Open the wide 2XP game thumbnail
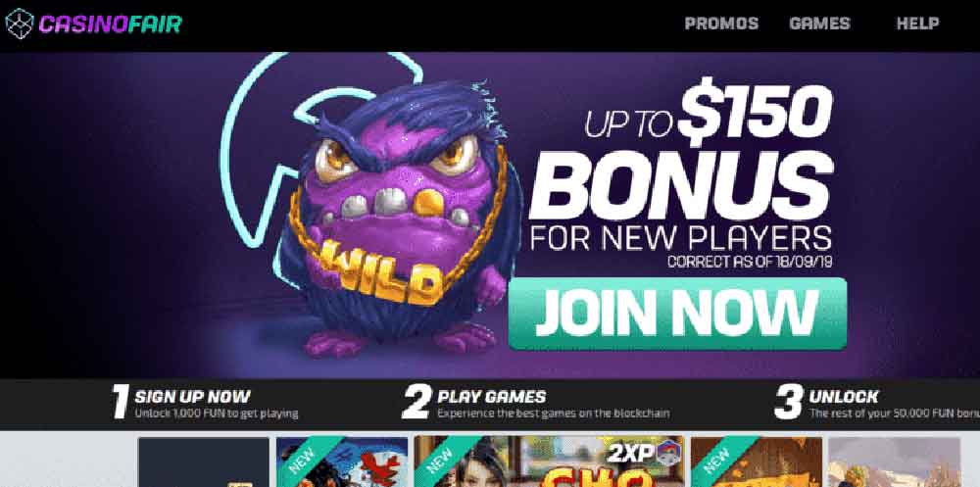Image resolution: width=980 pixels, height=487 pixels. [x=550, y=462]
